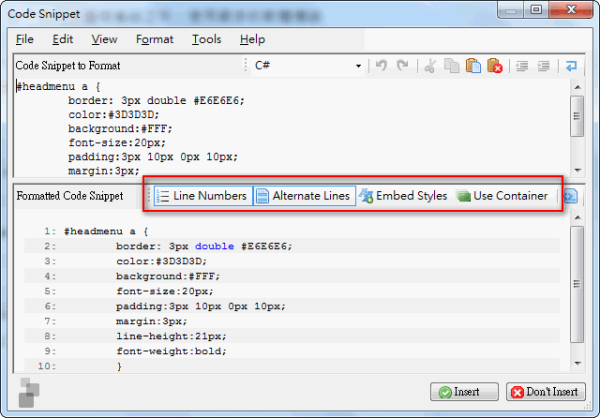Click the increase indent icon

pos(544,66)
